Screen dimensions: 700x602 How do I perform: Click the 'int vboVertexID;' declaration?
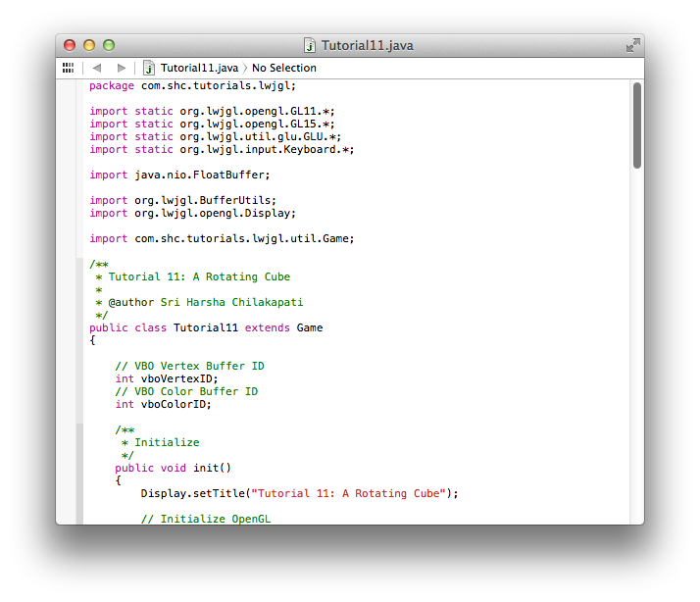(x=167, y=378)
